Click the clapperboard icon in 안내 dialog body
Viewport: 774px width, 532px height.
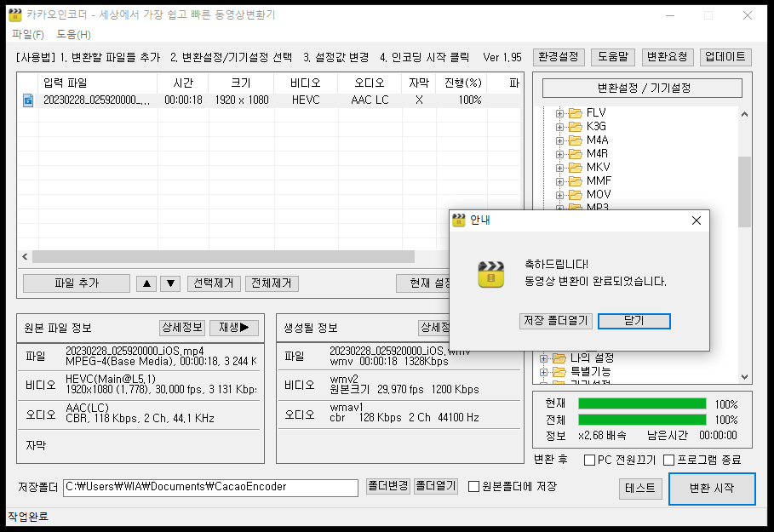[490, 274]
